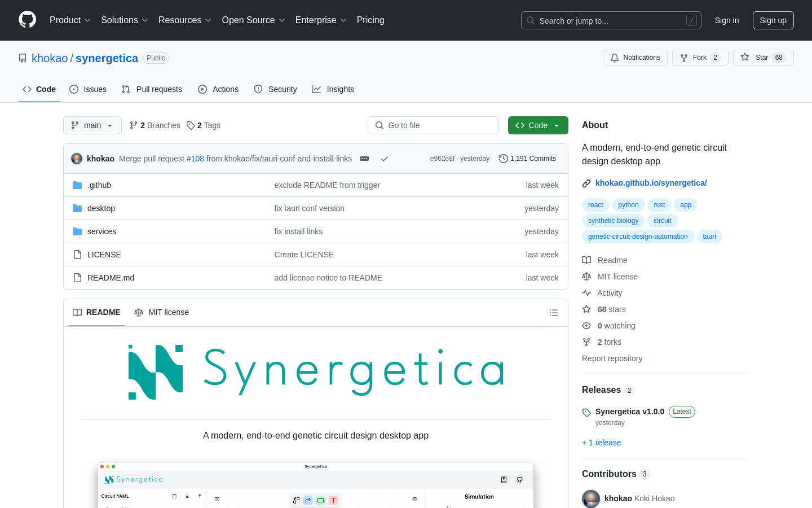The width and height of the screenshot is (812, 508).
Task: View the 1,191 Commits history
Action: click(527, 159)
